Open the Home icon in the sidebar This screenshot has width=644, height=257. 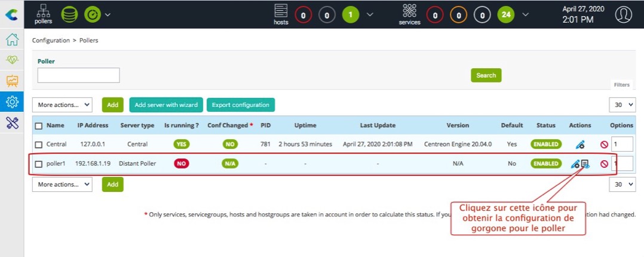pos(12,40)
